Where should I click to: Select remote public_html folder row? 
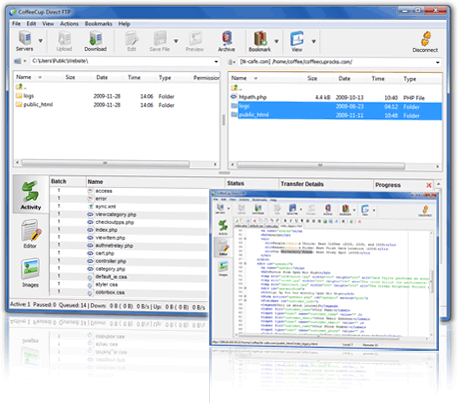tap(336, 115)
